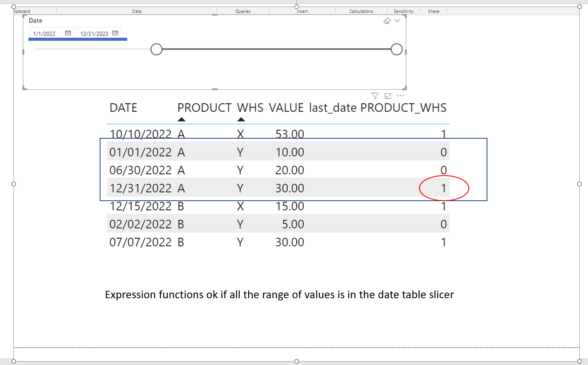Click the Sensitivity ribbon group label
Image resolution: width=588 pixels, height=365 pixels.
pos(404,11)
